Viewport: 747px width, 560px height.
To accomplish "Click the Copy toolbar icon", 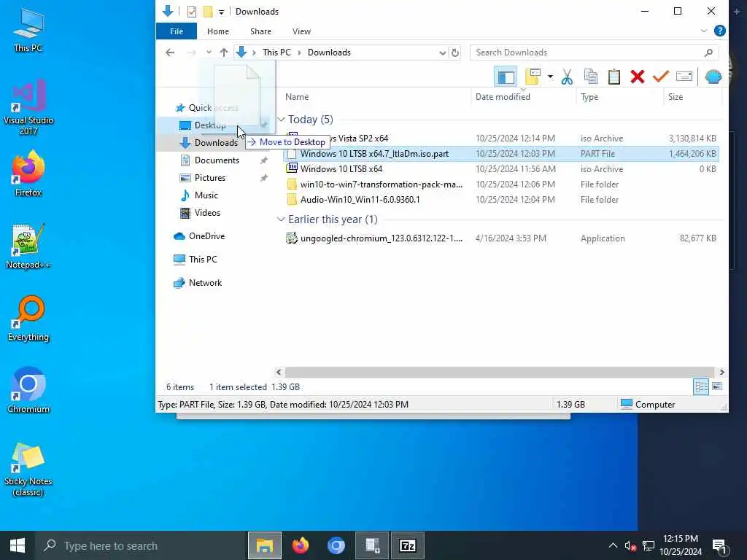I will (x=591, y=77).
